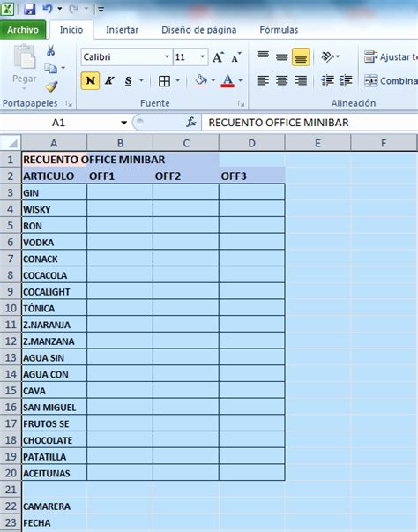Click the insert function fx icon
This screenshot has width=418, height=532.
click(x=191, y=122)
